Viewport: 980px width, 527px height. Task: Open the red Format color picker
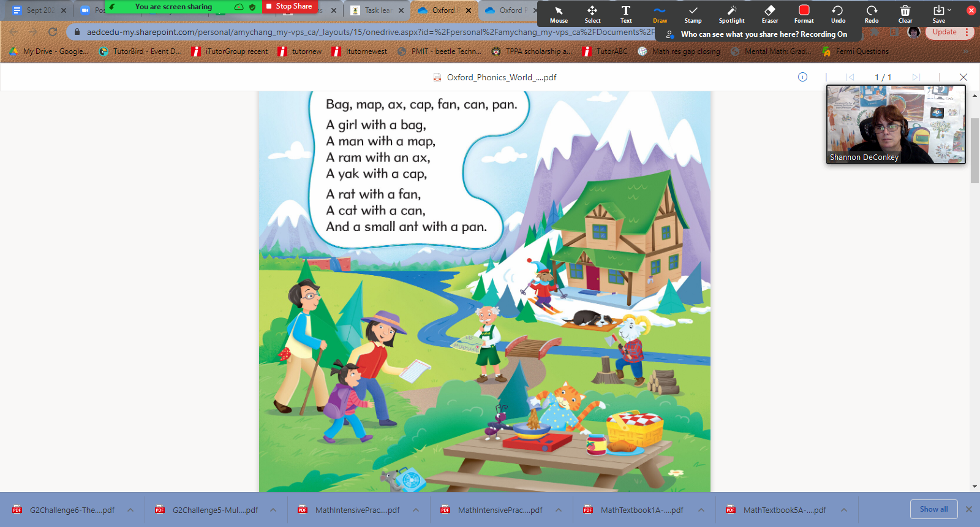pyautogui.click(x=804, y=13)
